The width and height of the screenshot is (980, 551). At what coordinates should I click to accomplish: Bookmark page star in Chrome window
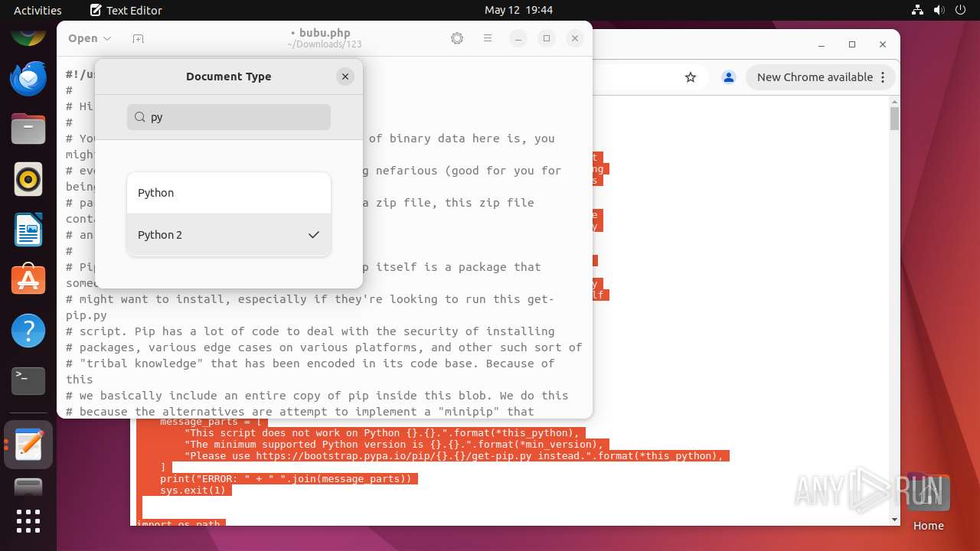pos(691,77)
